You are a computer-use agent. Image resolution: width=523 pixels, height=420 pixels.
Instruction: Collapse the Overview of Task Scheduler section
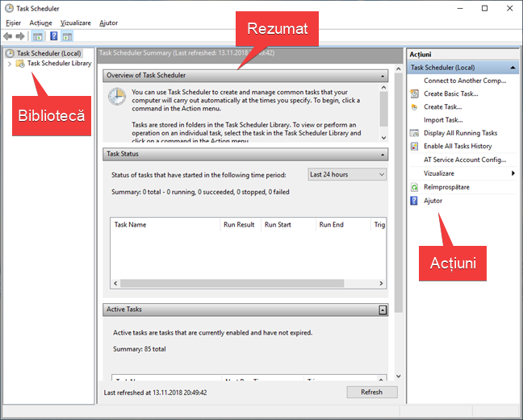click(x=383, y=76)
